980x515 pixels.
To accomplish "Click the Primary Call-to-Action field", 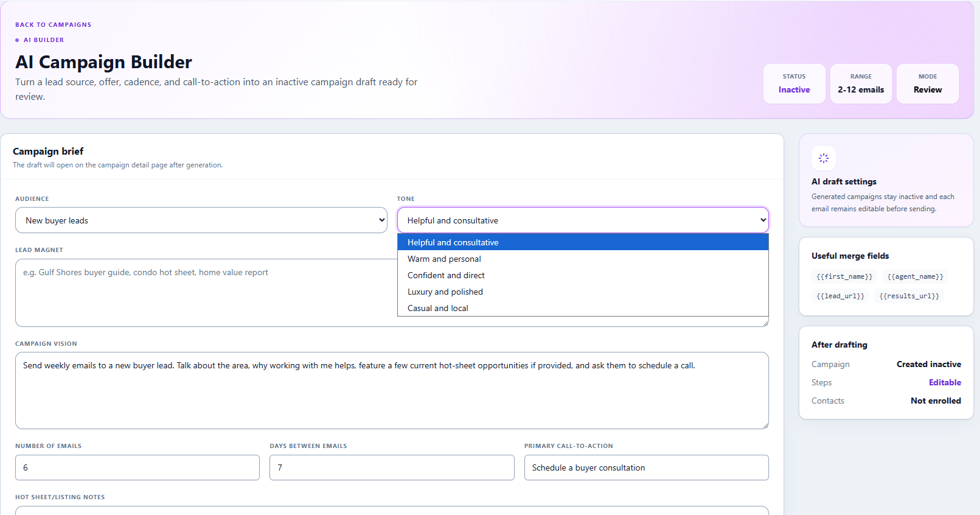I will (x=647, y=468).
